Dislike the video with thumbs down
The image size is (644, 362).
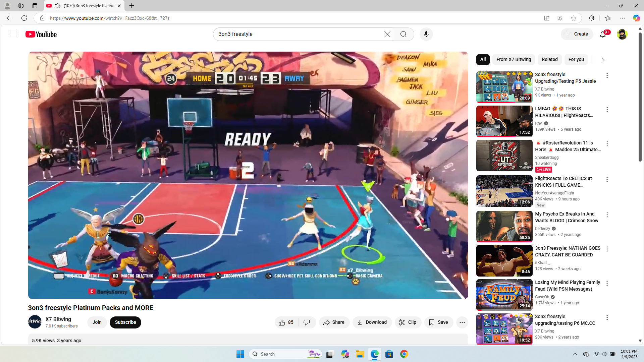(307, 322)
